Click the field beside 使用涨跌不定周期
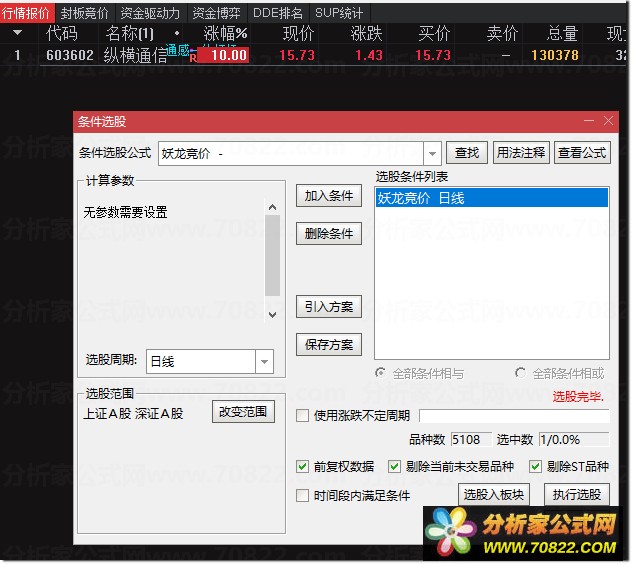This screenshot has width=633, height=564. coord(515,416)
